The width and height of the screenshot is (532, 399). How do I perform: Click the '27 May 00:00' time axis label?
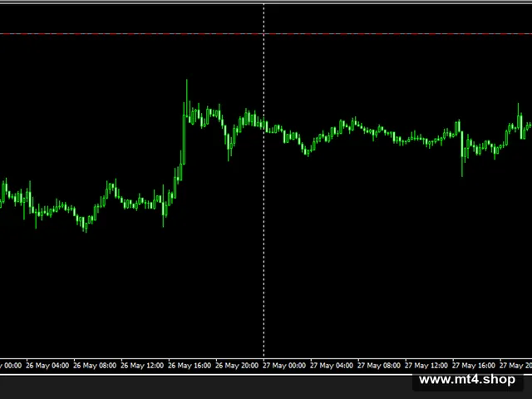point(284,366)
